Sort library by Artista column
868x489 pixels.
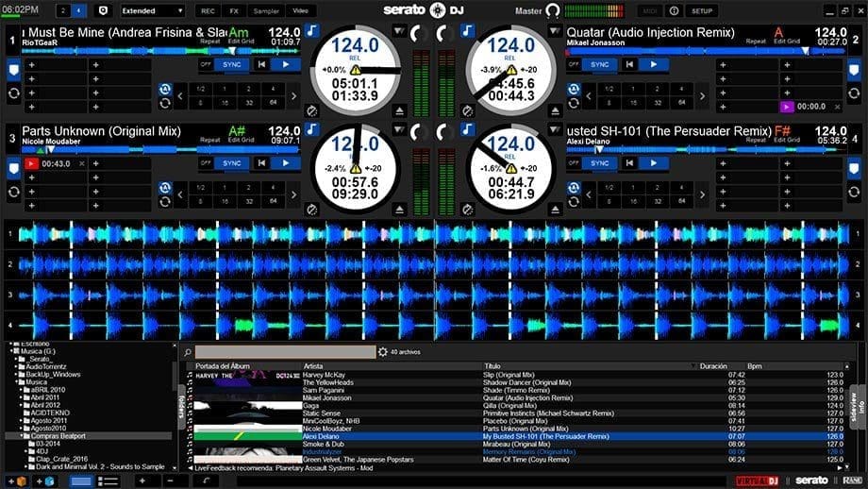point(313,366)
